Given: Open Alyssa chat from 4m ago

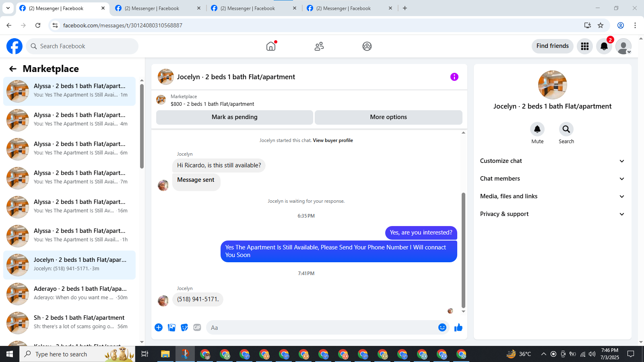Looking at the screenshot, I should tap(69, 120).
